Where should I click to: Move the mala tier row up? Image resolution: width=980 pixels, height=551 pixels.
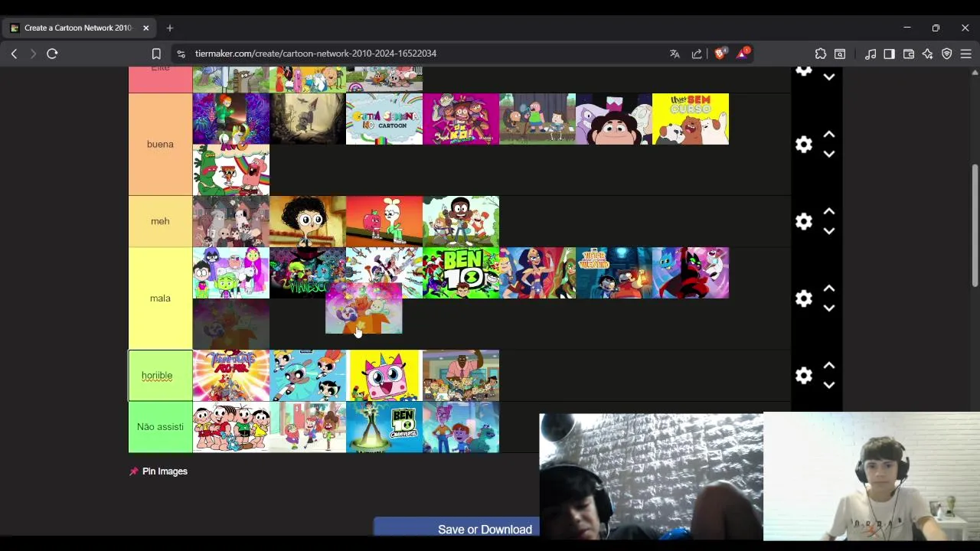click(x=828, y=289)
